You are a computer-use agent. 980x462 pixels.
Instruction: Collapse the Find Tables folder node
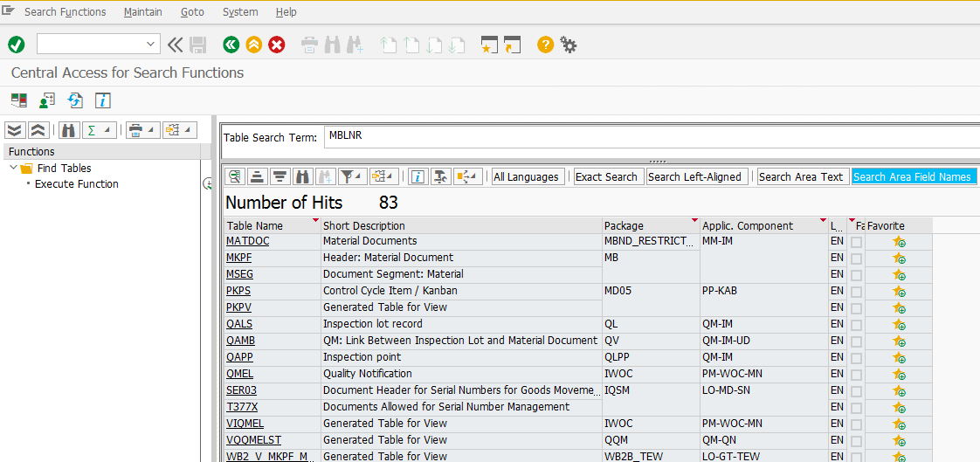pyautogui.click(x=13, y=169)
